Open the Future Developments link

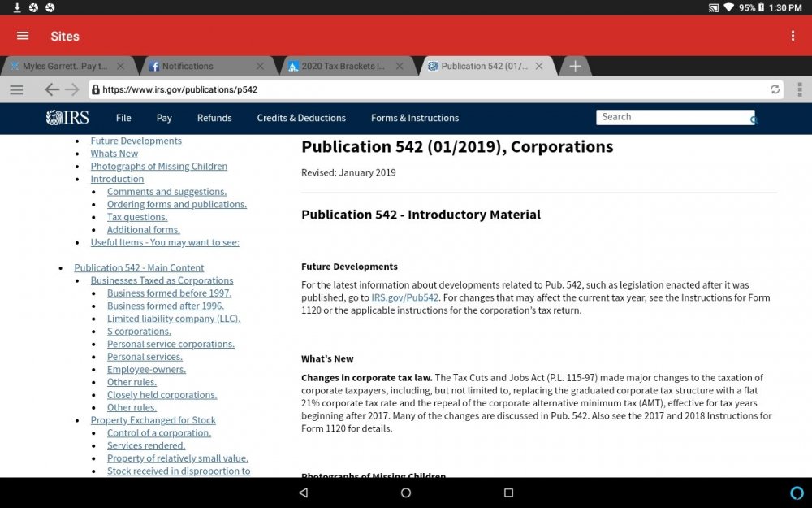click(x=136, y=141)
